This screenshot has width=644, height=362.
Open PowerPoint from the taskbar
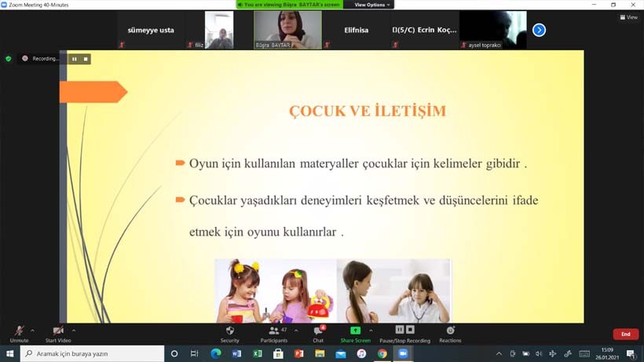299,353
